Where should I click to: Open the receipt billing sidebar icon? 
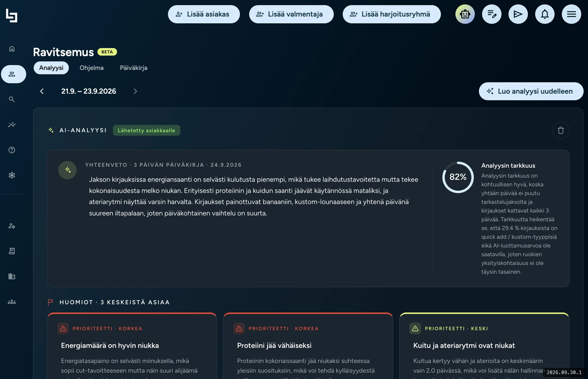click(x=12, y=251)
